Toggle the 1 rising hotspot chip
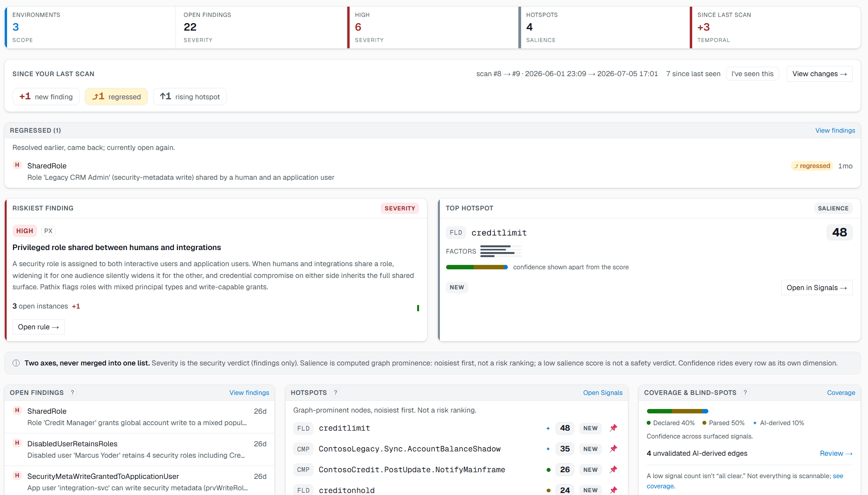The height and width of the screenshot is (495, 868). coord(190,97)
